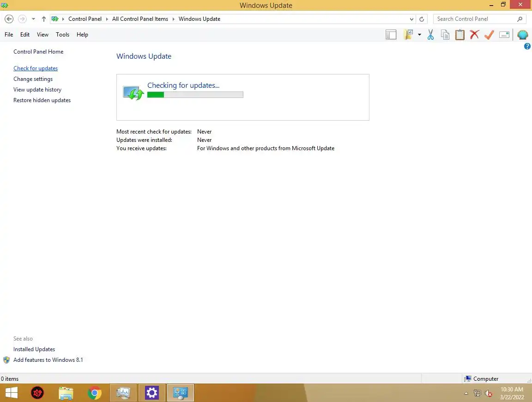
Task: Click Most recent check for updates label
Action: tap(154, 132)
